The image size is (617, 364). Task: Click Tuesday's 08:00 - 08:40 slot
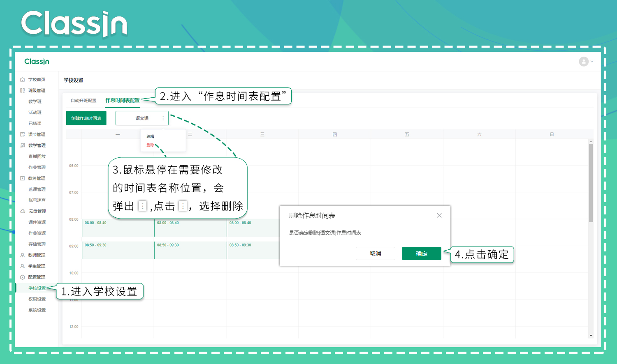point(190,228)
